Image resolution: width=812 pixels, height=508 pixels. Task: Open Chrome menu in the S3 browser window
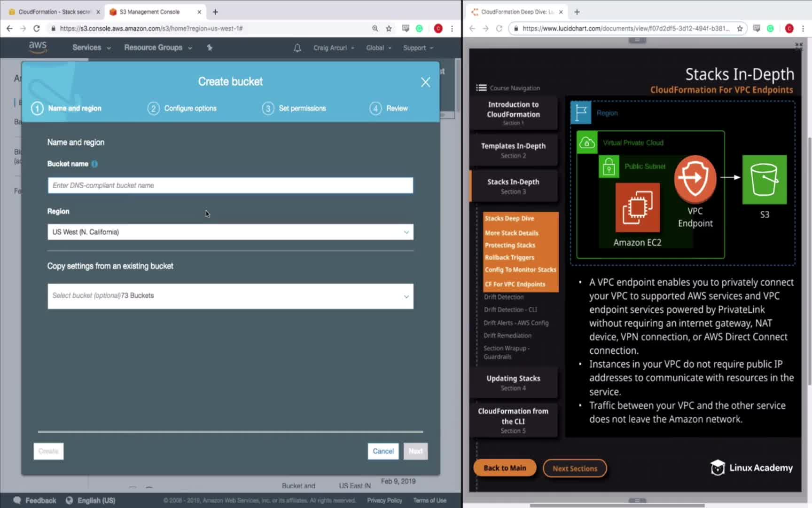[452, 28]
